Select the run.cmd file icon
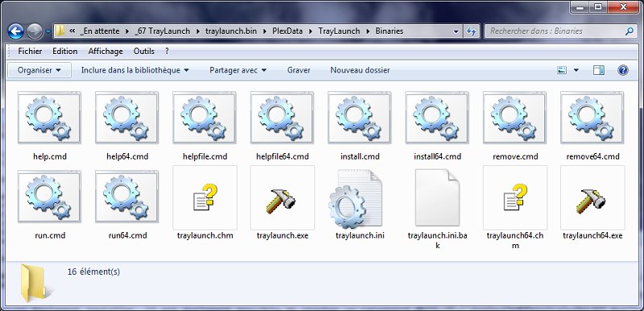The image size is (644, 311). point(49,197)
